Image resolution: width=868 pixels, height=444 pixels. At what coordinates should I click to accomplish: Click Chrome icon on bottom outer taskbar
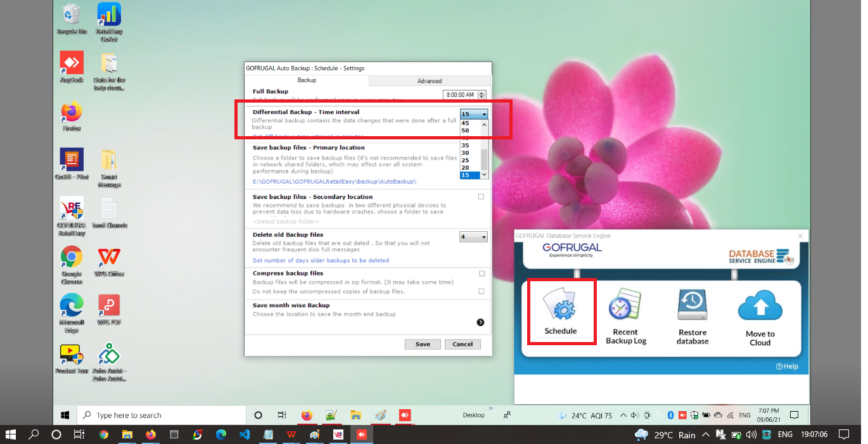pyautogui.click(x=104, y=435)
